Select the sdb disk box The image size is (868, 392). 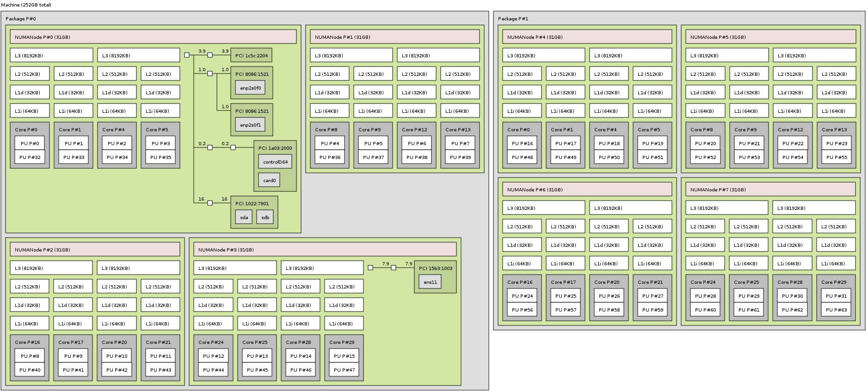(x=265, y=217)
